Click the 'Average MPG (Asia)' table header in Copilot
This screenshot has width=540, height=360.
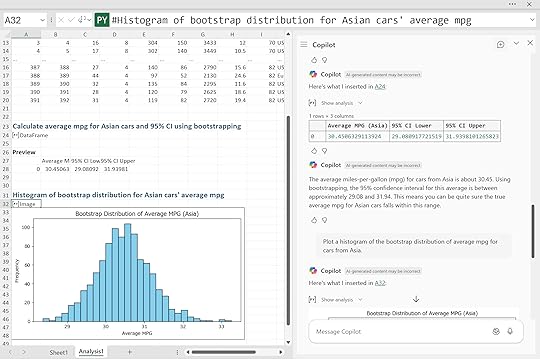point(357,126)
